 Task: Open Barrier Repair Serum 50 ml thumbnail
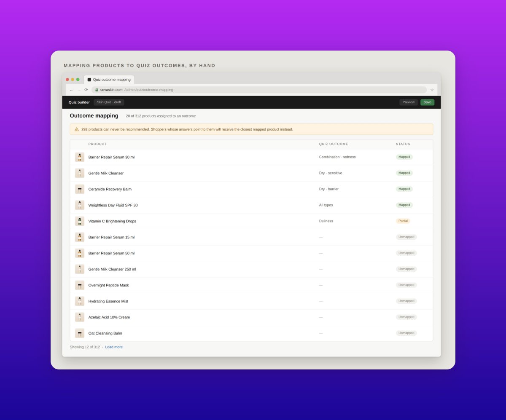[x=80, y=253]
